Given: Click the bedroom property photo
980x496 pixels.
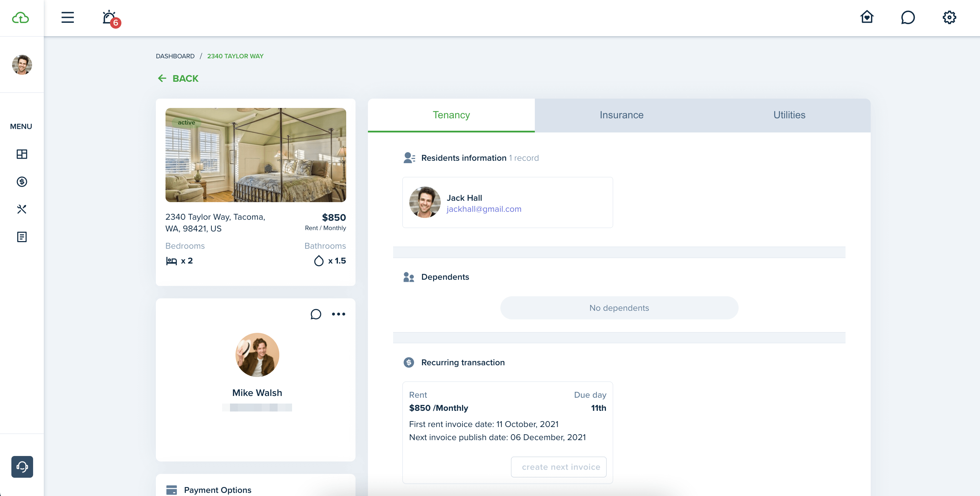Looking at the screenshot, I should (x=256, y=155).
